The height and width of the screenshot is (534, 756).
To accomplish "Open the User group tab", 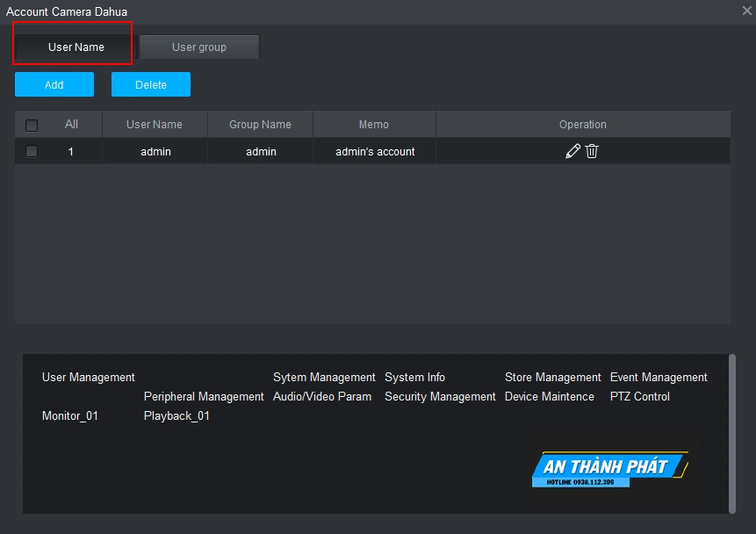I will click(x=199, y=47).
